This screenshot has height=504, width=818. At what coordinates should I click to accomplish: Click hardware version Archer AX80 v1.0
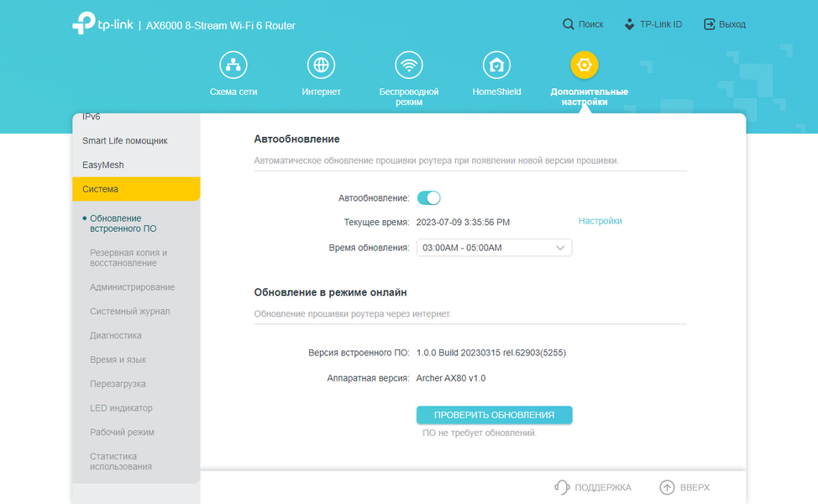click(x=451, y=378)
